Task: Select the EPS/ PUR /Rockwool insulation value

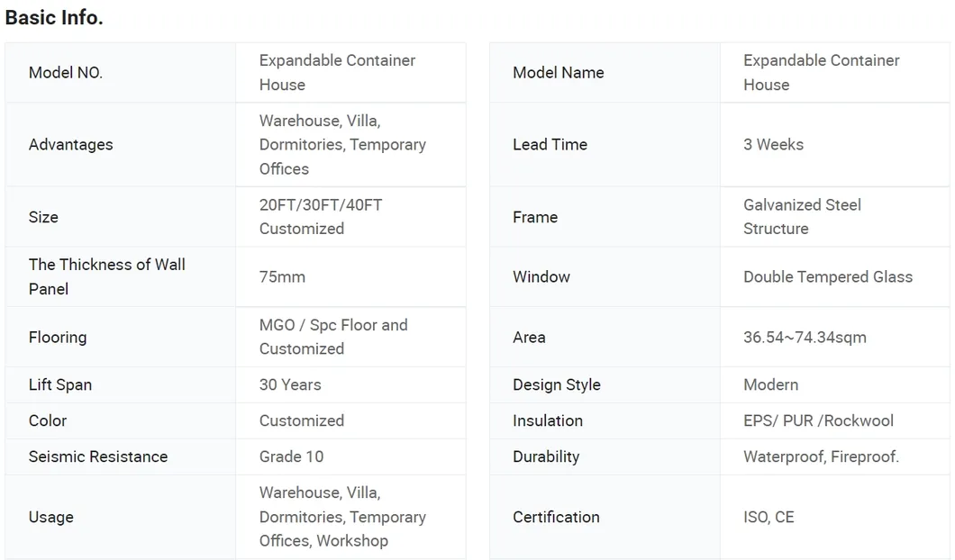Action: tap(819, 420)
